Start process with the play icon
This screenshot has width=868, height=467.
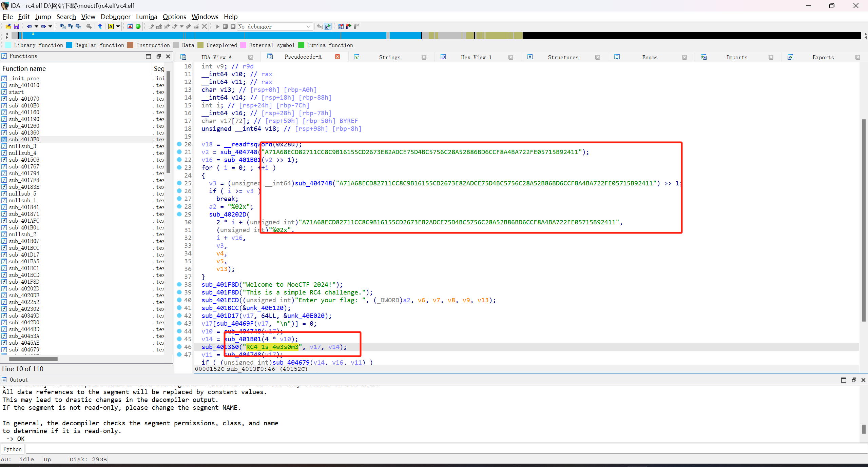[x=217, y=26]
